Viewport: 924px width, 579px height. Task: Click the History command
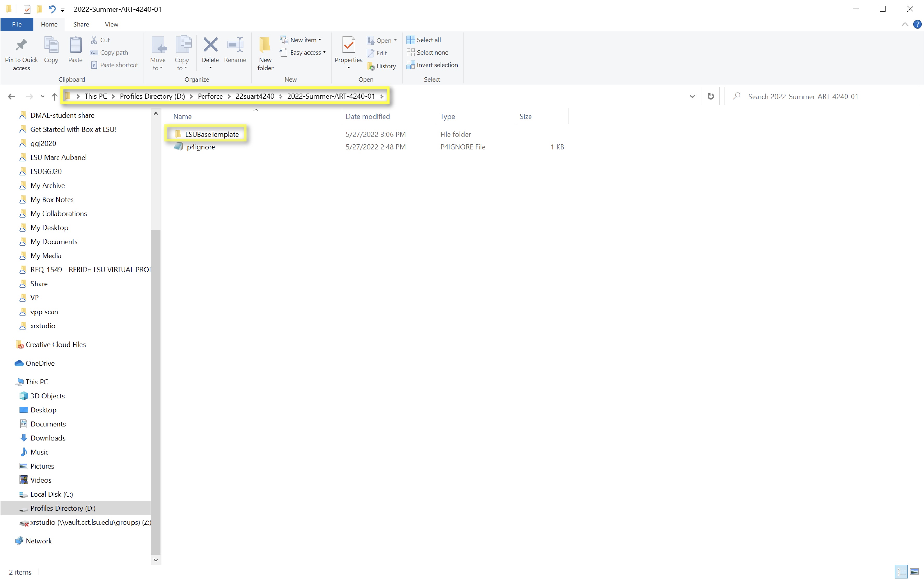(x=382, y=66)
